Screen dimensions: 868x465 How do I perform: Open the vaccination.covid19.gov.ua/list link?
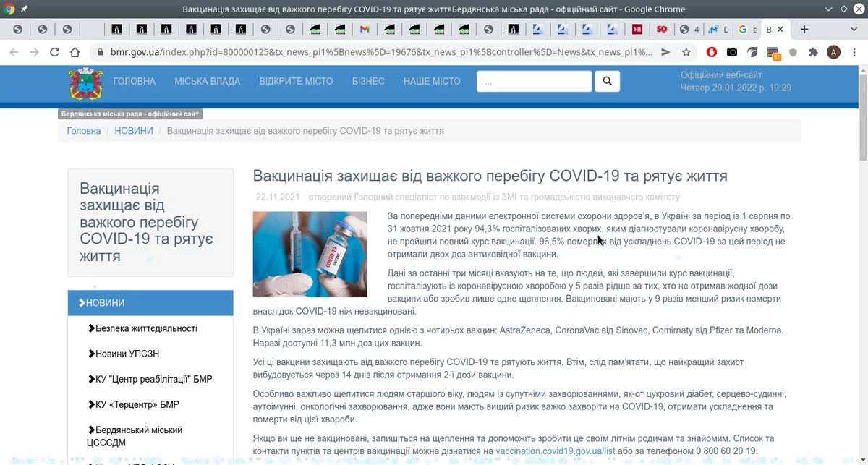[x=555, y=451]
